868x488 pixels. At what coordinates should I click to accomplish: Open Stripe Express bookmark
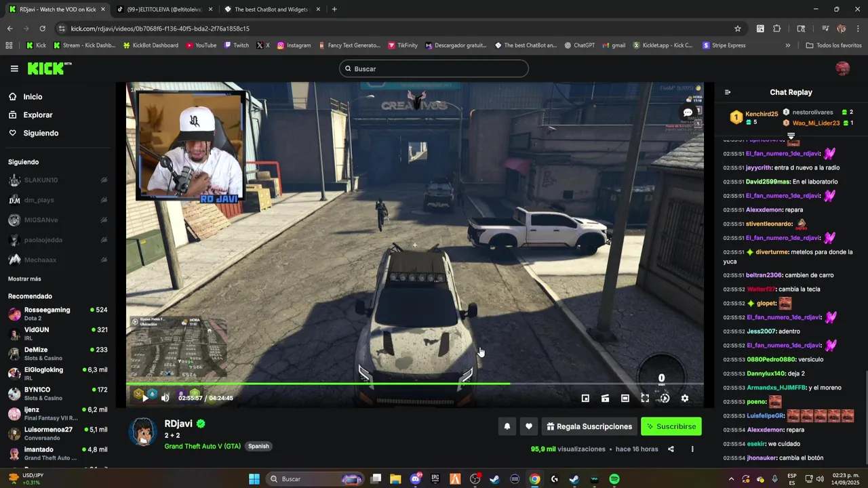pos(724,45)
